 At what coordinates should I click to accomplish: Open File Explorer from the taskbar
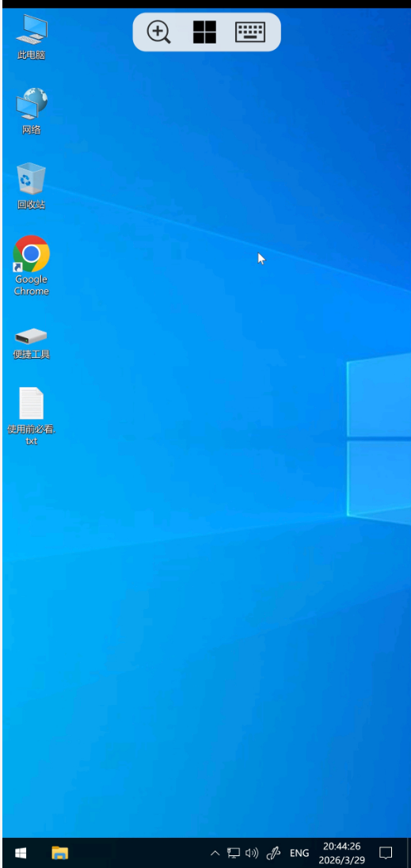click(x=59, y=852)
